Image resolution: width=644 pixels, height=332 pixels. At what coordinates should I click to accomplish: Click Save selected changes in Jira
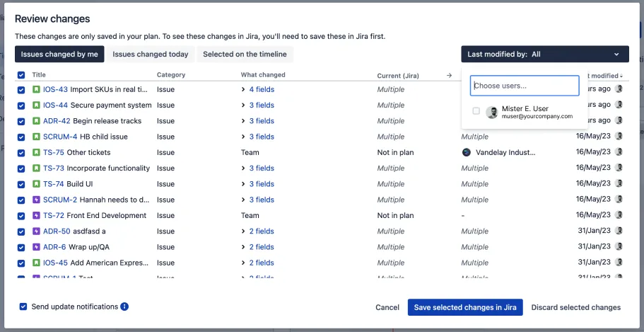tap(465, 307)
